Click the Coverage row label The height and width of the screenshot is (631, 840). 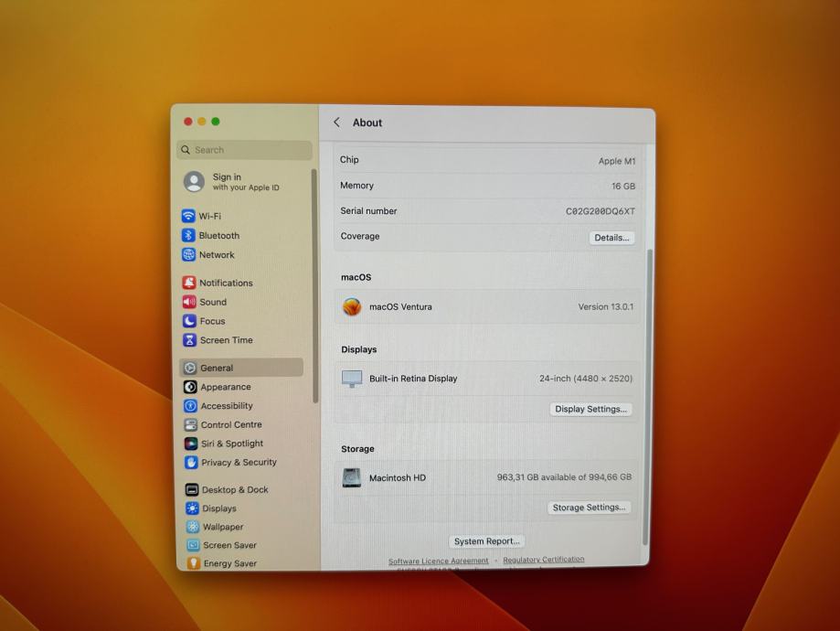(359, 236)
